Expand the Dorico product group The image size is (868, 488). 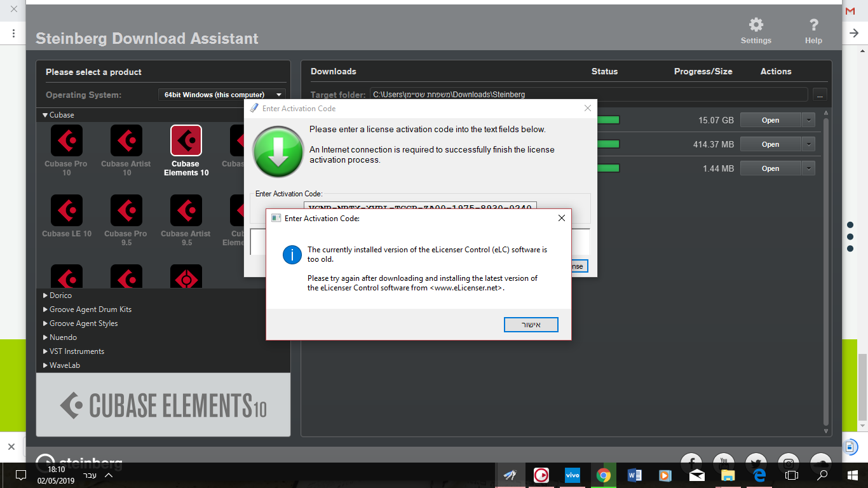click(45, 295)
